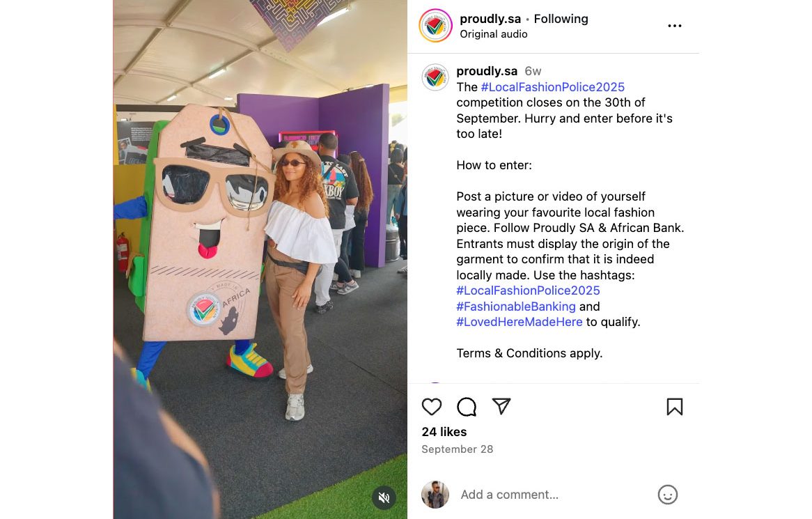Unmute the video with speaker icon
This screenshot has height=519, width=812.
(384, 498)
